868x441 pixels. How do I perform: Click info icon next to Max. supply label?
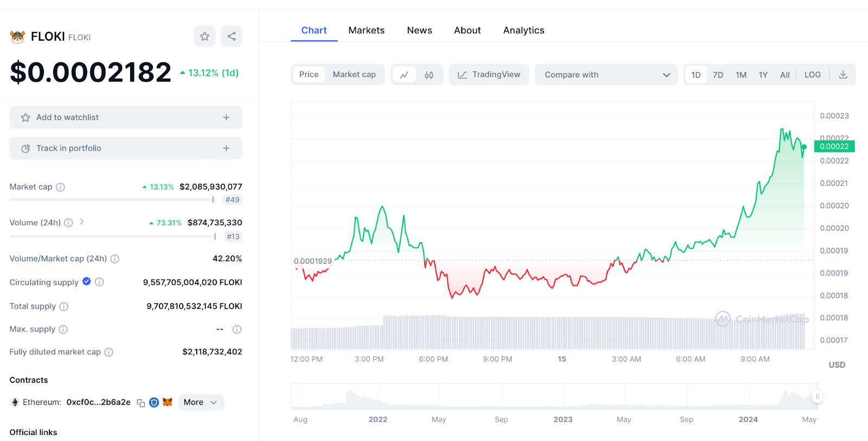click(x=63, y=329)
